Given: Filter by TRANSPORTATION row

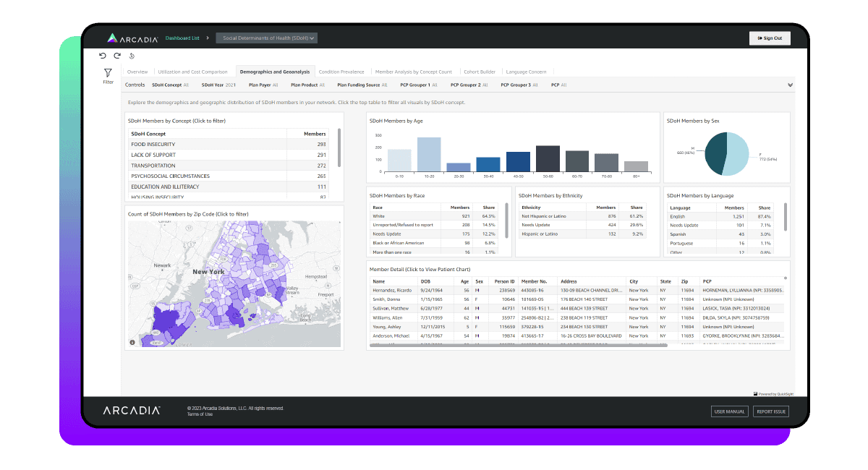Looking at the screenshot, I should pos(229,166).
